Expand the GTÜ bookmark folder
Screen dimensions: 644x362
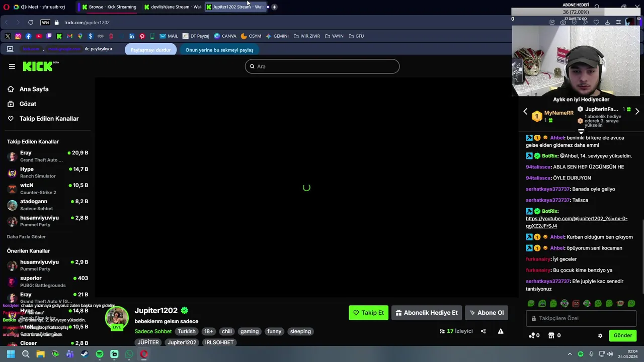coord(356,36)
